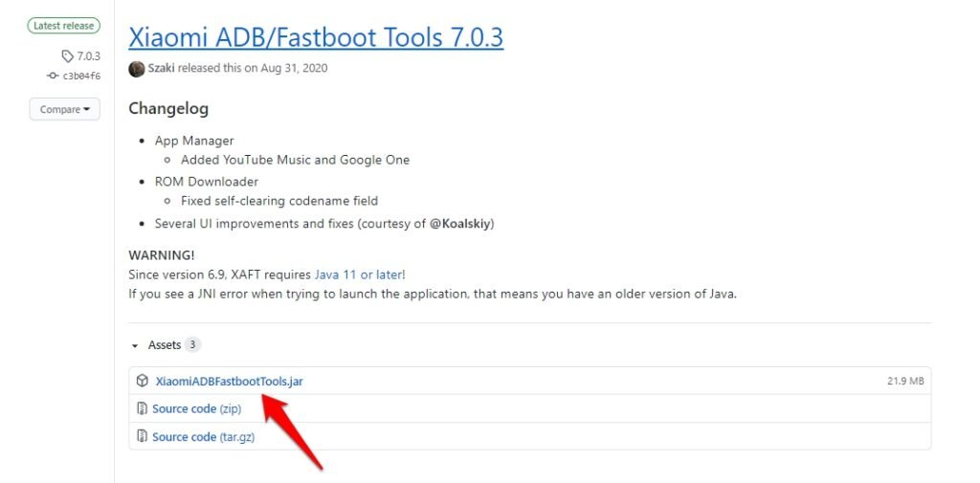Click the WARNING! text

click(x=161, y=255)
